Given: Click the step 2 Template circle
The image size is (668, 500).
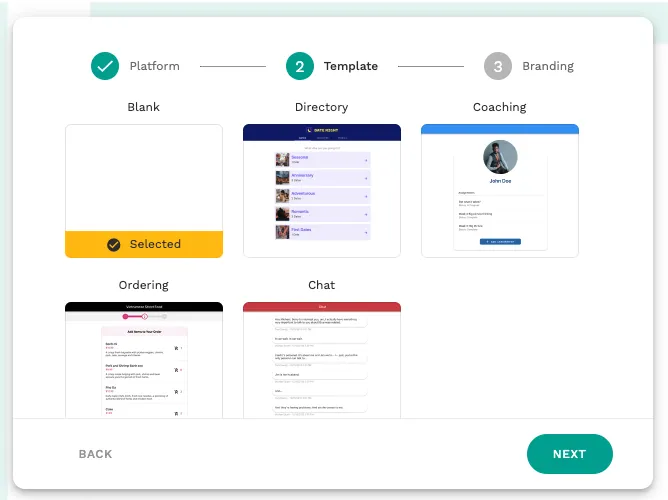Looking at the screenshot, I should (x=299, y=66).
